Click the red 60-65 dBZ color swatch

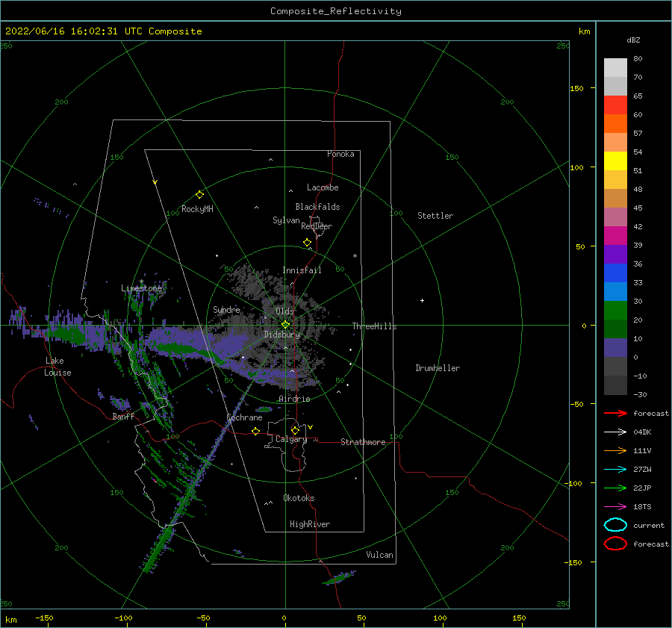[x=615, y=105]
